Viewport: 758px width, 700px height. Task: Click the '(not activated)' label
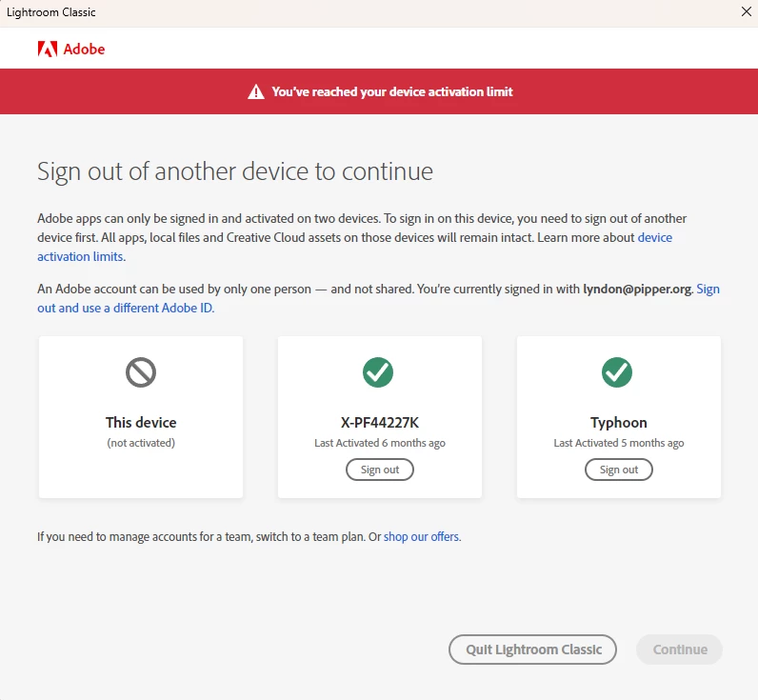[141, 443]
